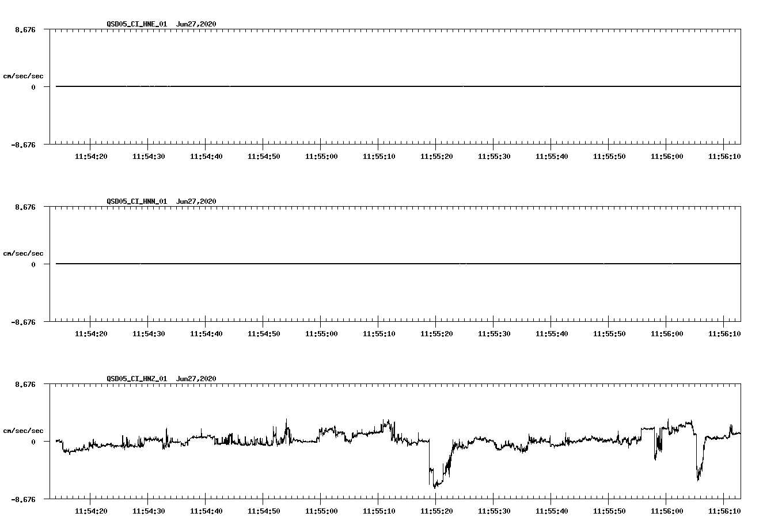Click the 11:56:10 time label under HNE plot
This screenshot has height=532, width=782.
pyautogui.click(x=724, y=157)
